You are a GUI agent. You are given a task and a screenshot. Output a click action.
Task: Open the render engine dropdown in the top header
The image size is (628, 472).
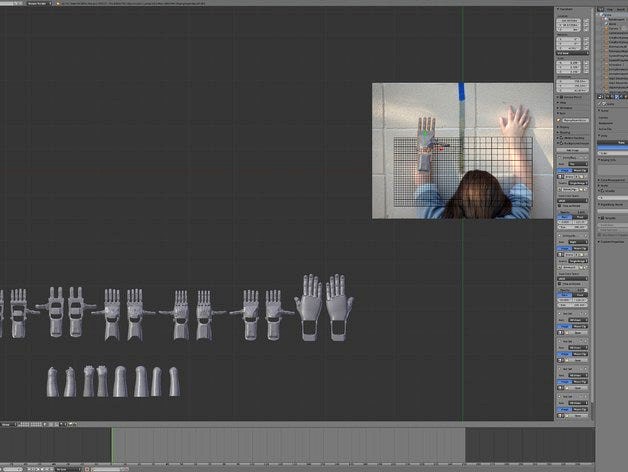pos(40,4)
